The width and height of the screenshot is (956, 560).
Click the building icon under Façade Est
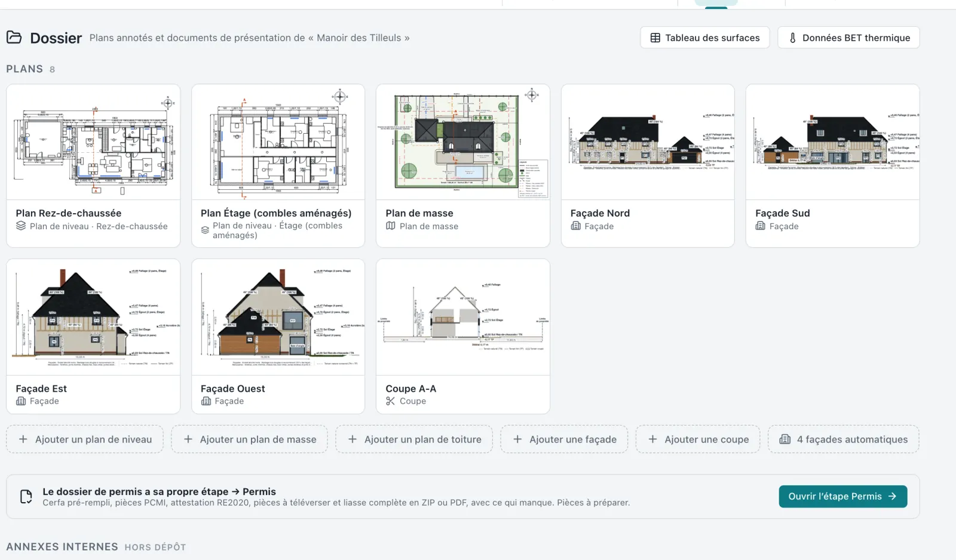pos(21,401)
